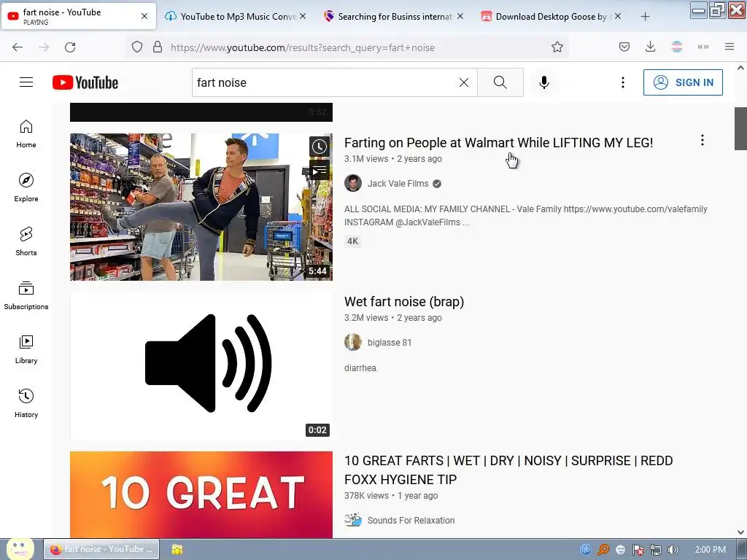Open 10 GREAT FARTS video title
Image resolution: width=747 pixels, height=560 pixels.
(x=508, y=470)
